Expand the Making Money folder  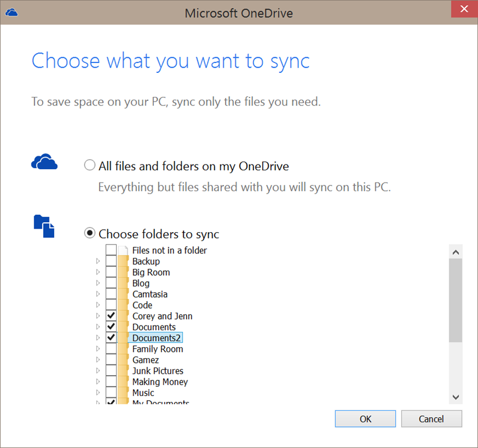tap(98, 381)
